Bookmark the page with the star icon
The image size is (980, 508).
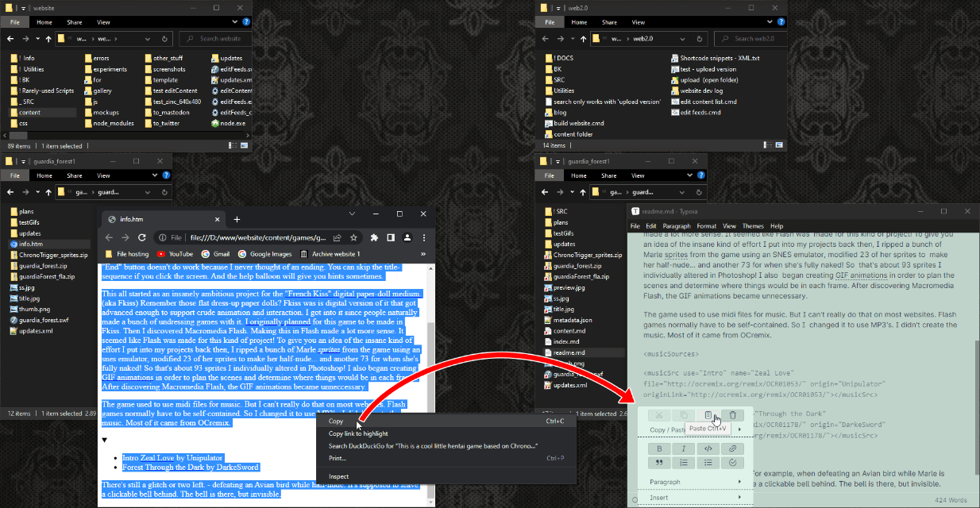tap(353, 237)
